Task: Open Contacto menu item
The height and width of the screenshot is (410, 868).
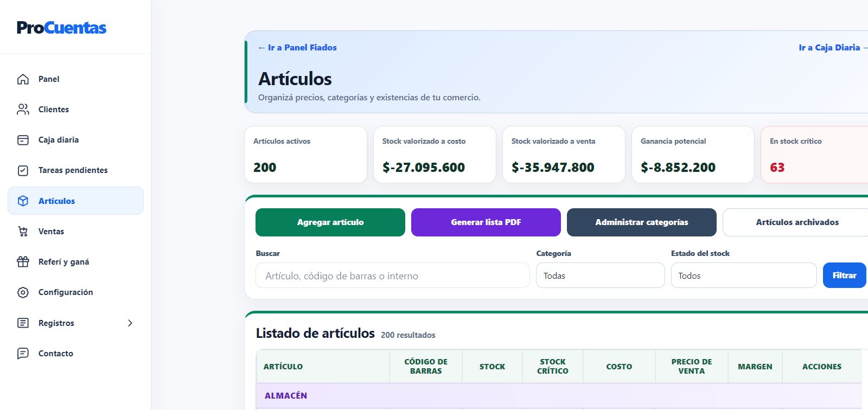Action: (75, 354)
